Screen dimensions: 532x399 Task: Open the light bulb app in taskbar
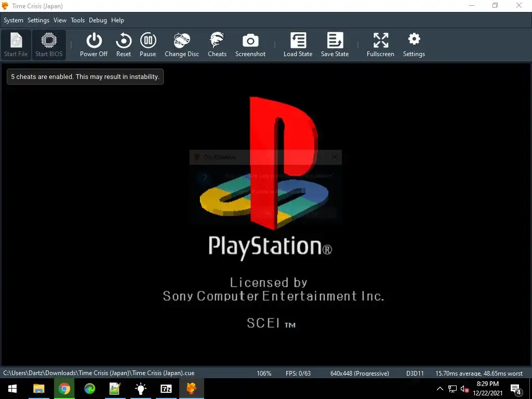(140, 389)
